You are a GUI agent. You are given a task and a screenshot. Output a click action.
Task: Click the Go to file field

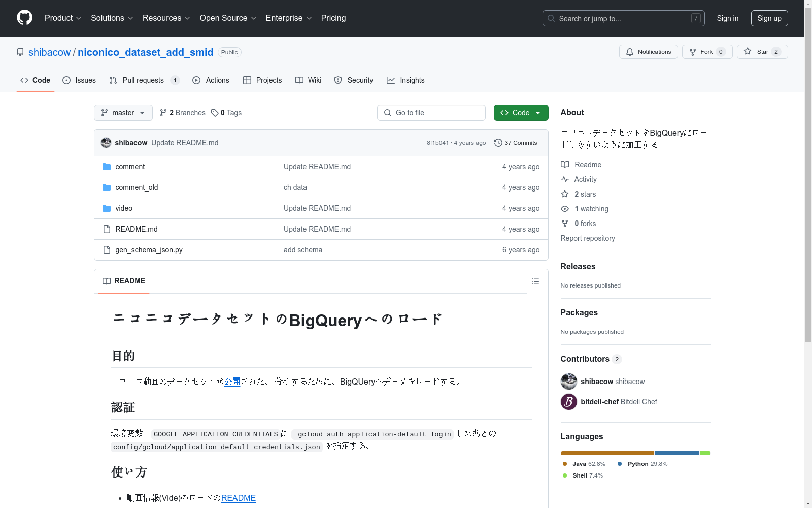click(x=431, y=113)
